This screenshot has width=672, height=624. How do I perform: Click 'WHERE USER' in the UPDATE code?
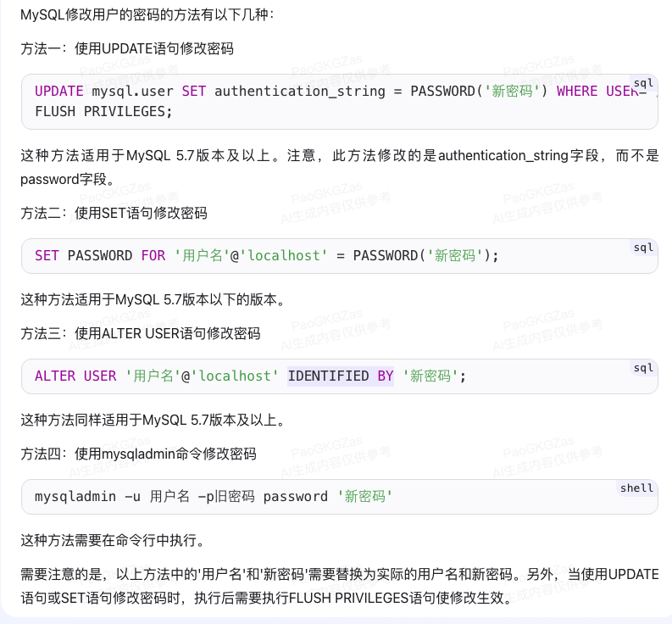tap(598, 91)
